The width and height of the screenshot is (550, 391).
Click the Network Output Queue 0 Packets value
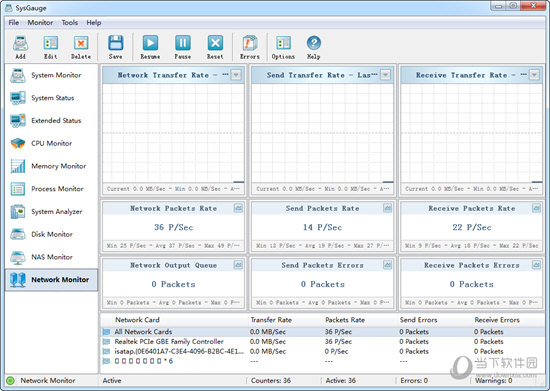click(174, 284)
